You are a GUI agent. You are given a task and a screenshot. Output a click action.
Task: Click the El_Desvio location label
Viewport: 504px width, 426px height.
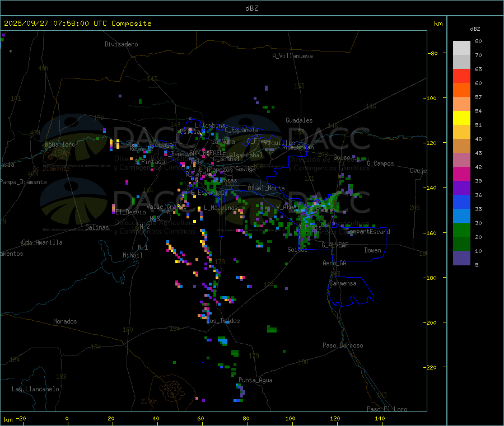(131, 212)
